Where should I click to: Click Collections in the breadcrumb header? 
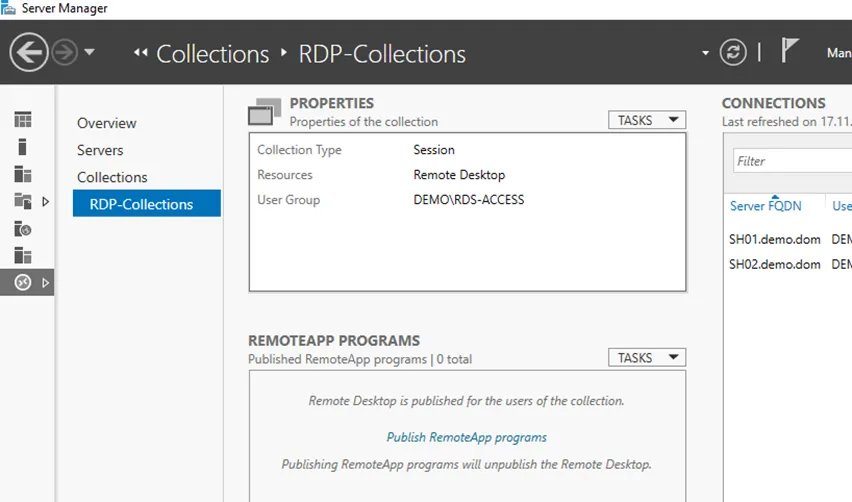(212, 54)
